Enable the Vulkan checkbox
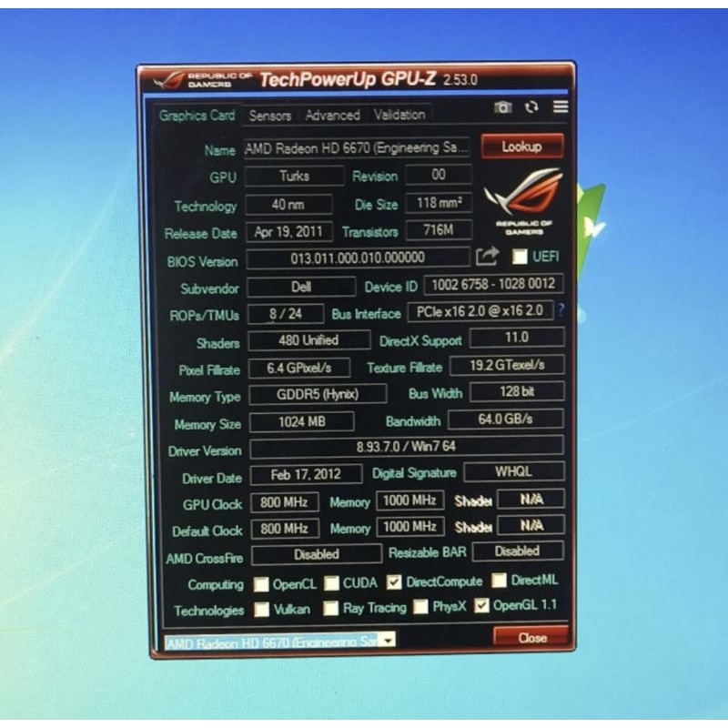The width and height of the screenshot is (728, 728). pyautogui.click(x=262, y=609)
